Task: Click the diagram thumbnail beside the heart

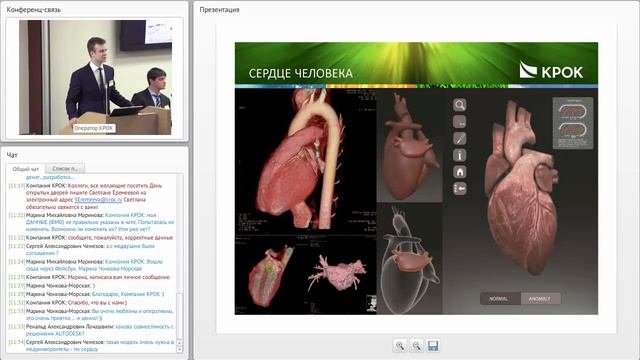Action: (x=573, y=123)
